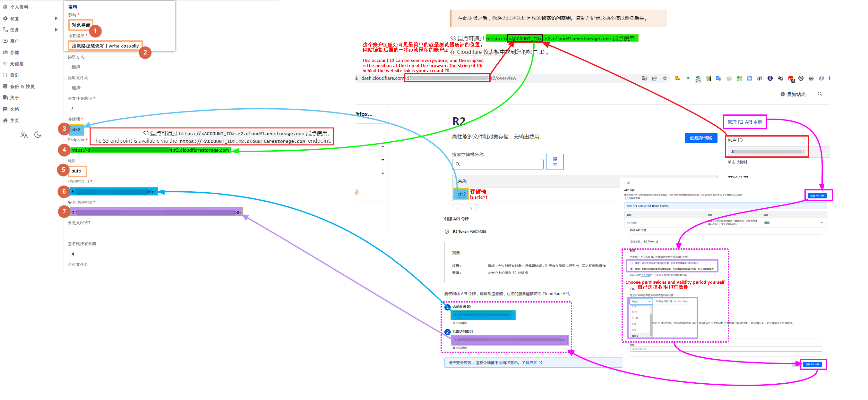
Task: Click the 存储桶 field containing cfr2
Action: coord(76,129)
